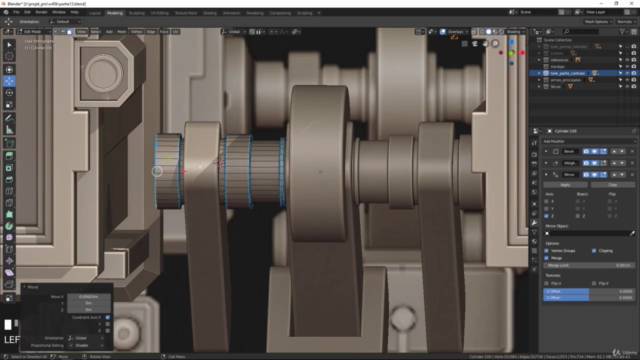This screenshot has height=360, width=640.
Task: Click the zoom magnifier viewport gizmo
Action: [x=495, y=44]
